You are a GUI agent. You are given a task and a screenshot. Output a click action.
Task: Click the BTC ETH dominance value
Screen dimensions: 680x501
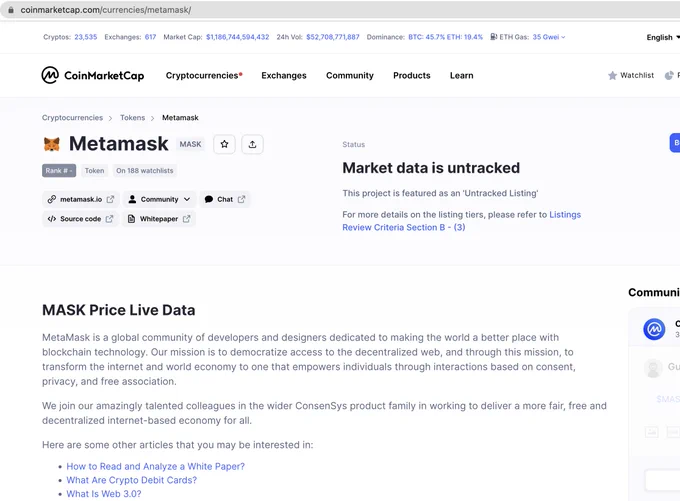445,37
